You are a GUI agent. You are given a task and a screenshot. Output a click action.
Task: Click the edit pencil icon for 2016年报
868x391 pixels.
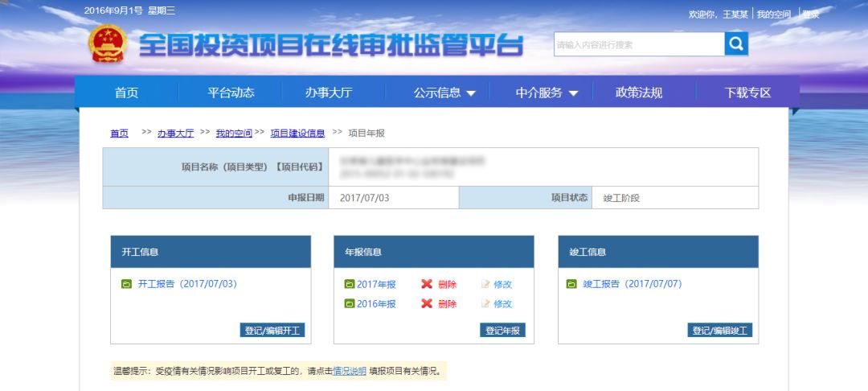pos(485,304)
